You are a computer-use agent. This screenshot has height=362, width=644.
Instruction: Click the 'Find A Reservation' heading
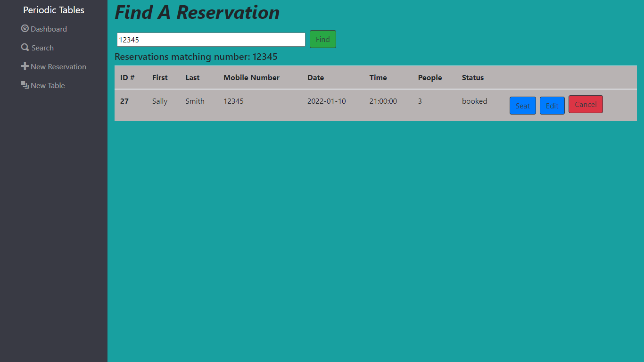[x=197, y=12]
